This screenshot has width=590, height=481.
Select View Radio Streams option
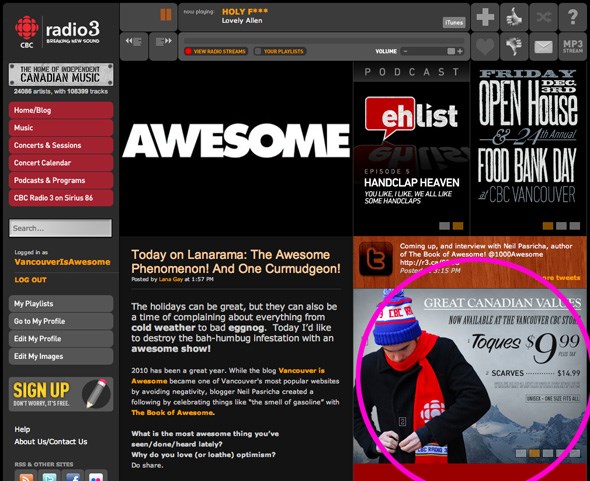pyautogui.click(x=216, y=51)
